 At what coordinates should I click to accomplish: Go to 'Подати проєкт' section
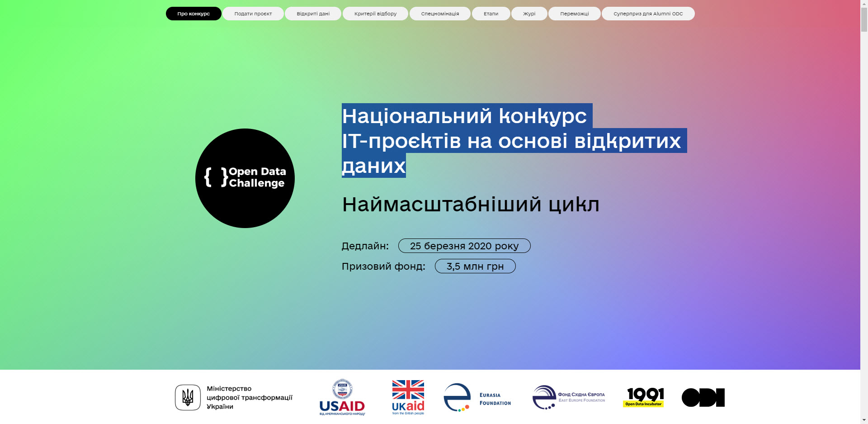point(253,14)
